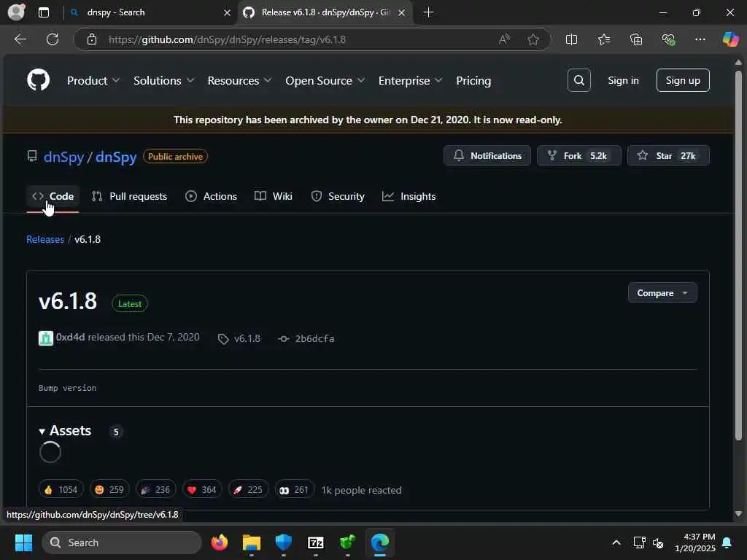This screenshot has width=747, height=560.
Task: Star the repository button
Action: tap(668, 156)
